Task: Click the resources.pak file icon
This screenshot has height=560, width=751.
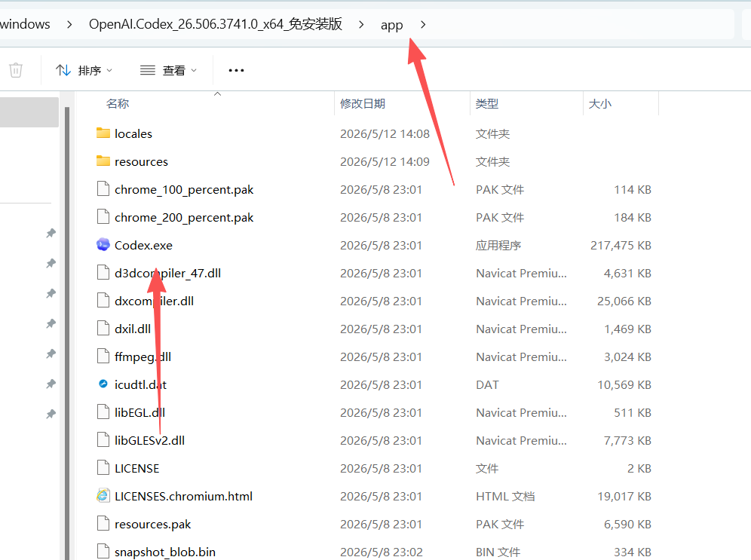Action: click(x=103, y=524)
